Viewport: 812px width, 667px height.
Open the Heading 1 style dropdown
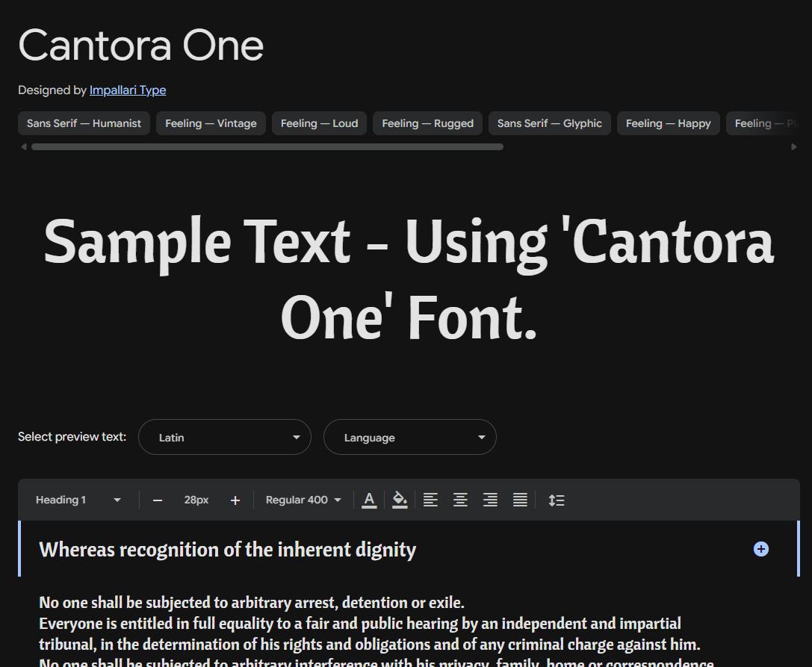coord(78,500)
